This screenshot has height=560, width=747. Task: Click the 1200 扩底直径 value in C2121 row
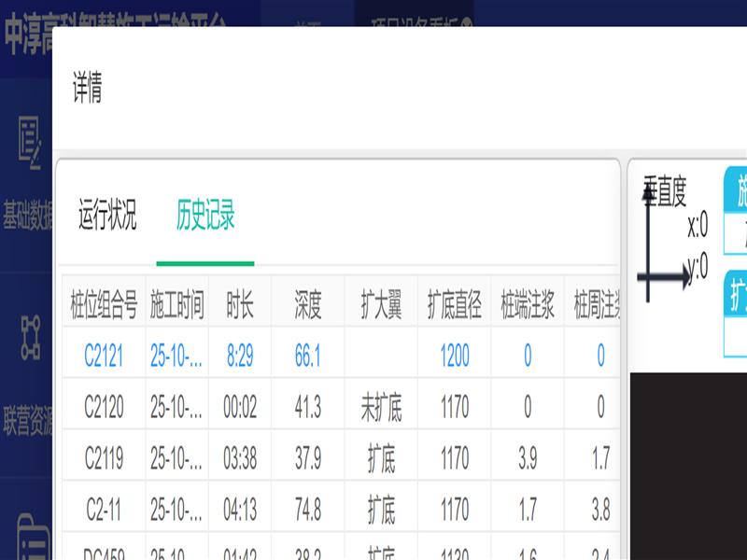(x=455, y=356)
